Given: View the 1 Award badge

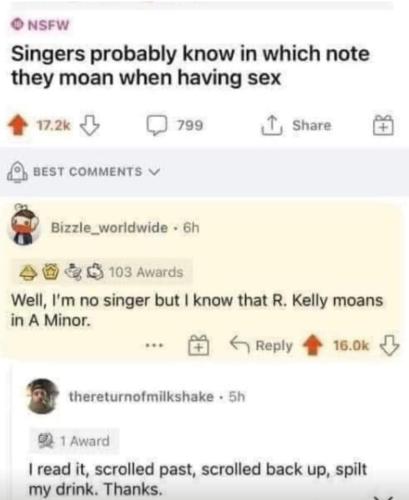Looking at the screenshot, I should [74, 441].
